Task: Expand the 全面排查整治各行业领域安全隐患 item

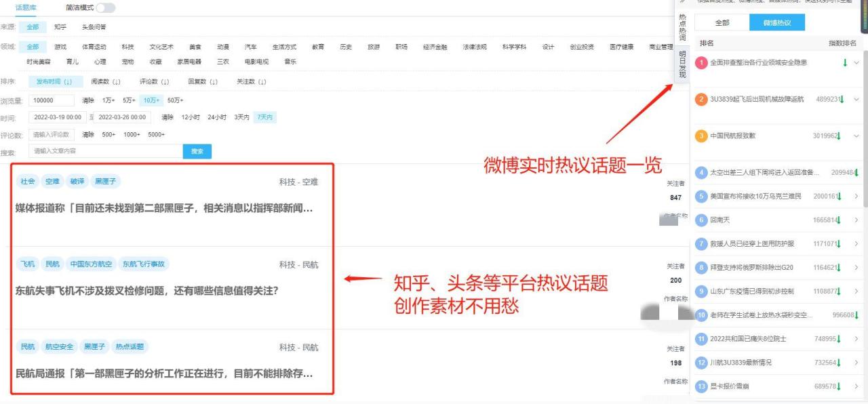Action: pos(856,62)
